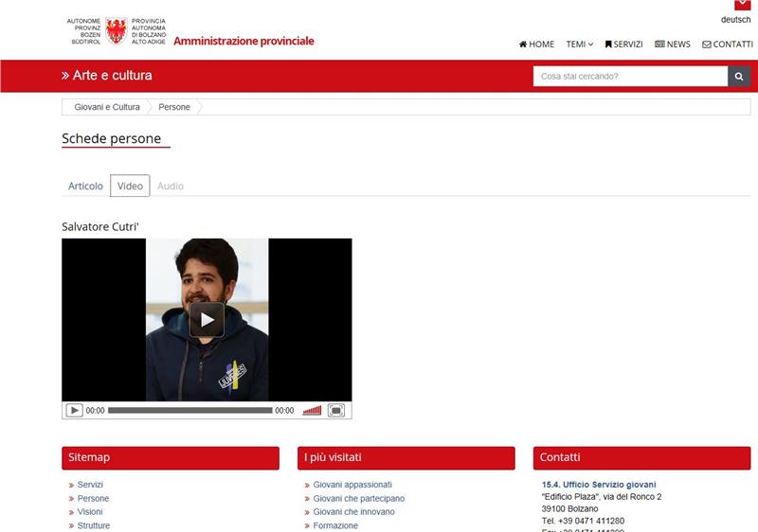Expand the TEMI dropdown menu
This screenshot has height=532, width=758.
(579, 44)
